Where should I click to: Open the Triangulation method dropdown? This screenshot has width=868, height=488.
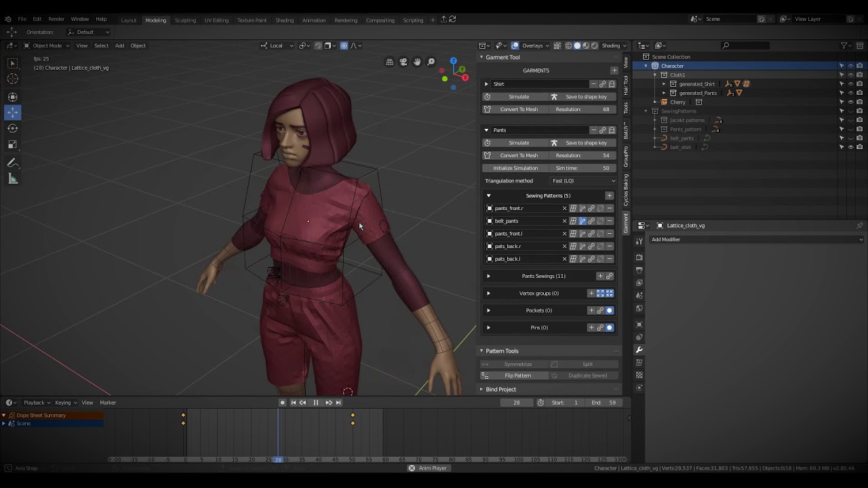point(583,181)
